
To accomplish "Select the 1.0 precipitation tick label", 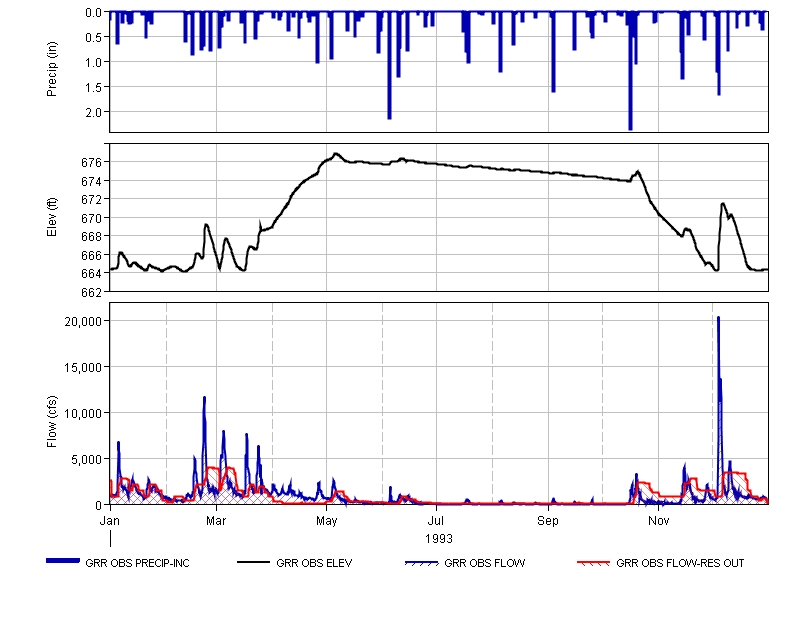I will click(94, 62).
